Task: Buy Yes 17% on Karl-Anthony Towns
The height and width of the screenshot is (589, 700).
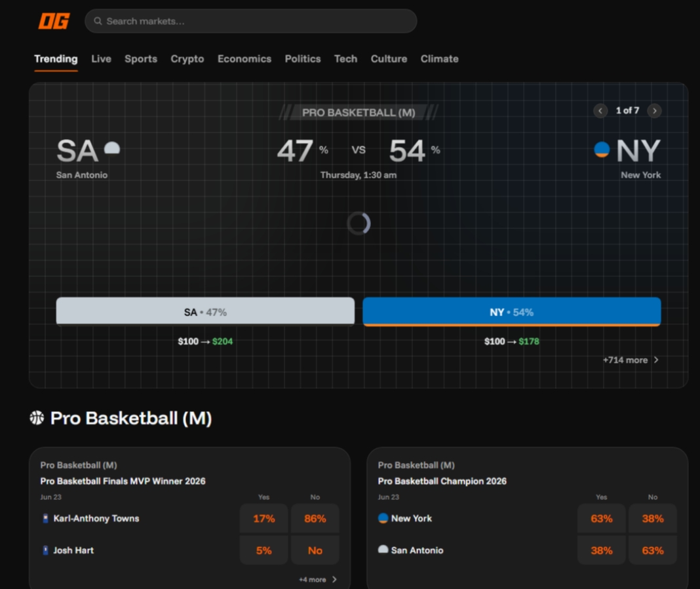Action: (x=264, y=518)
